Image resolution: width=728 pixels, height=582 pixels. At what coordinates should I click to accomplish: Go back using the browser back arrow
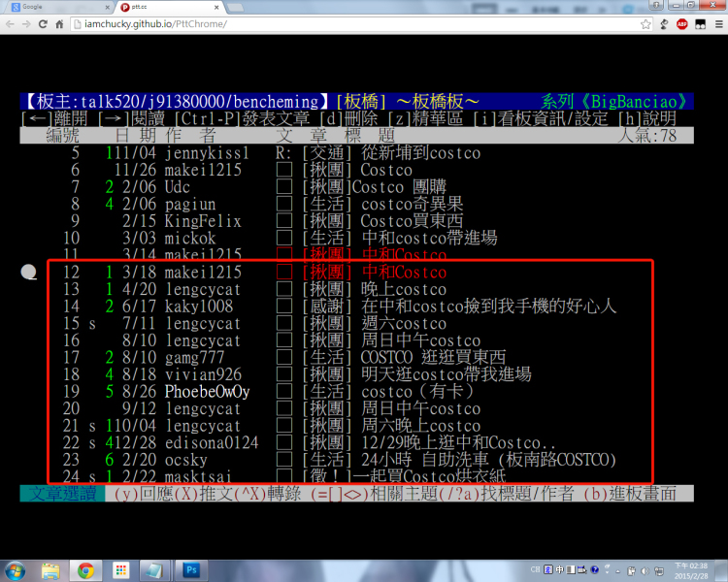pyautogui.click(x=11, y=24)
